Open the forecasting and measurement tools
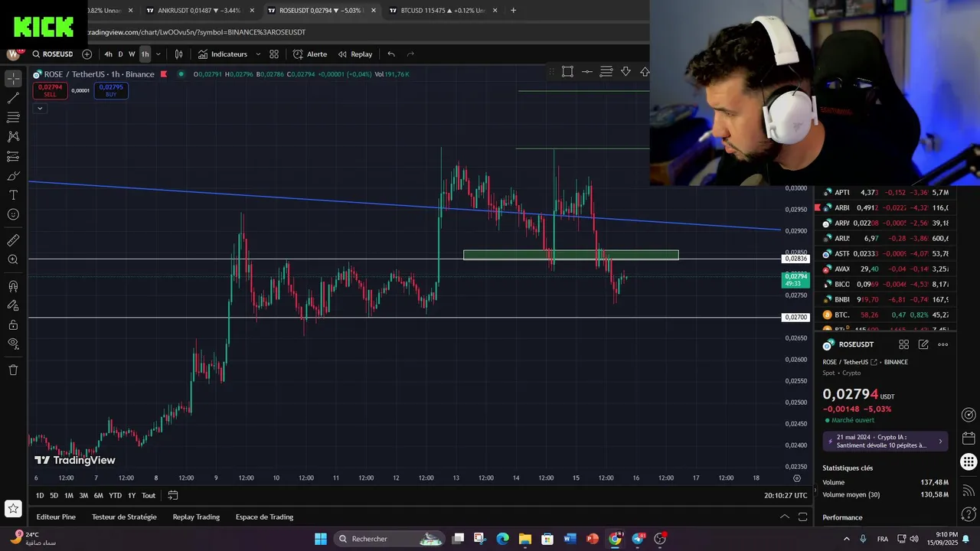980x551 pixels. tap(13, 156)
